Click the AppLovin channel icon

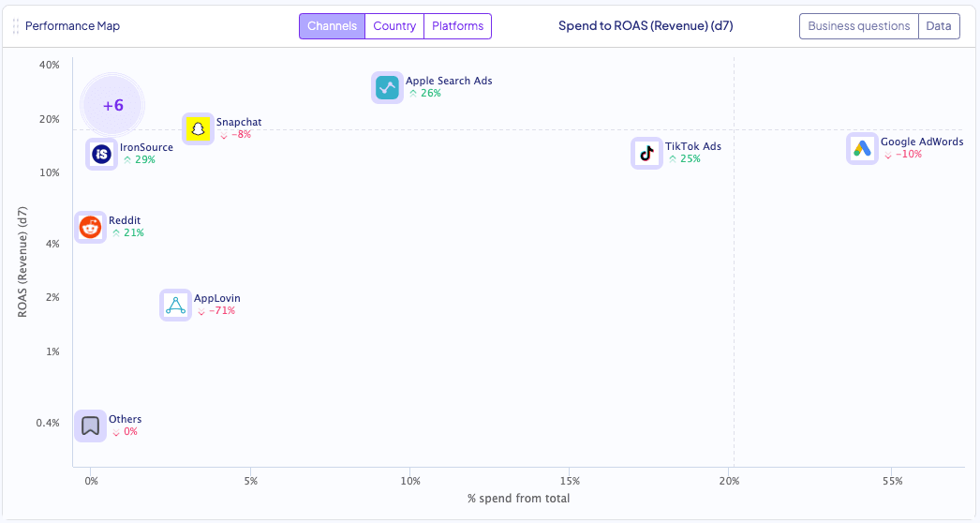175,305
